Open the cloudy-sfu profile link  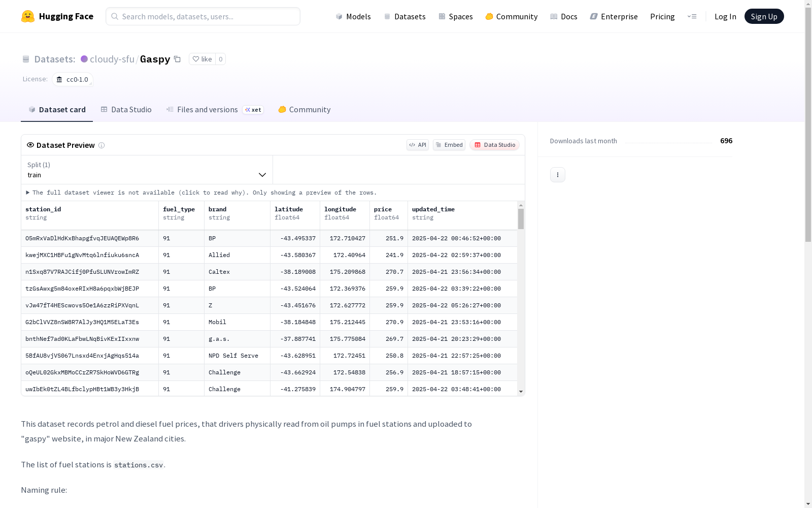click(112, 59)
